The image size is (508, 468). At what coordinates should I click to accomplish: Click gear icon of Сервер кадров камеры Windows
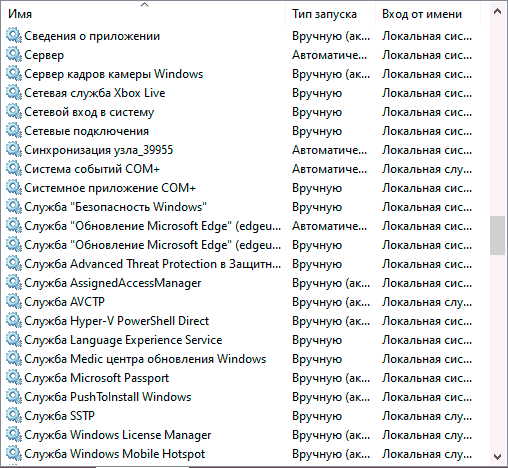tap(14, 74)
